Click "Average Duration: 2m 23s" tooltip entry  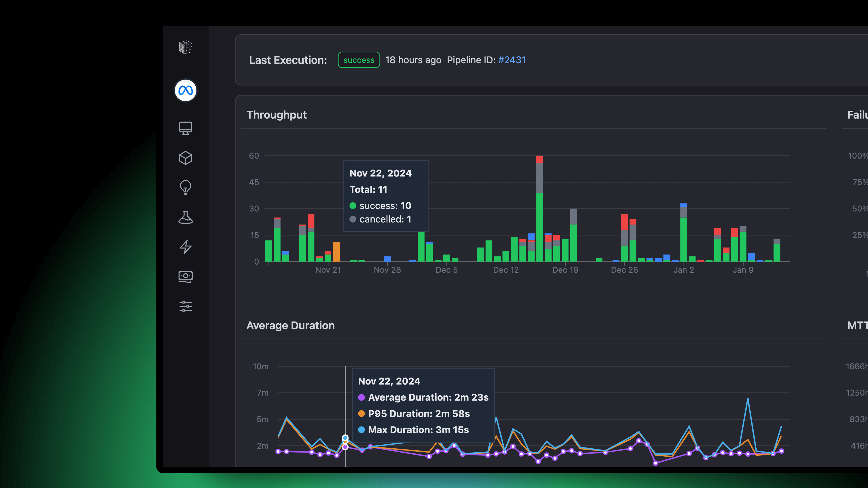(423, 397)
